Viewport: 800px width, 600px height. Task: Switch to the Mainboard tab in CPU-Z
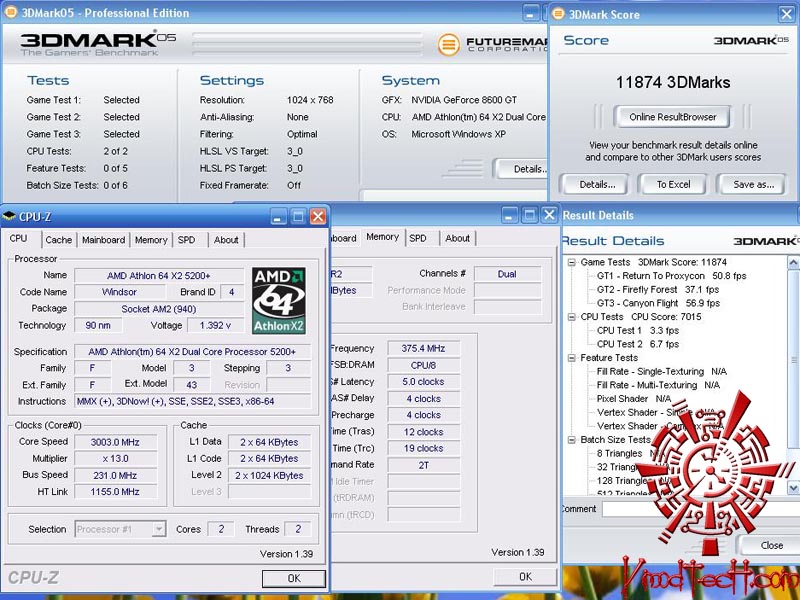[x=104, y=240]
